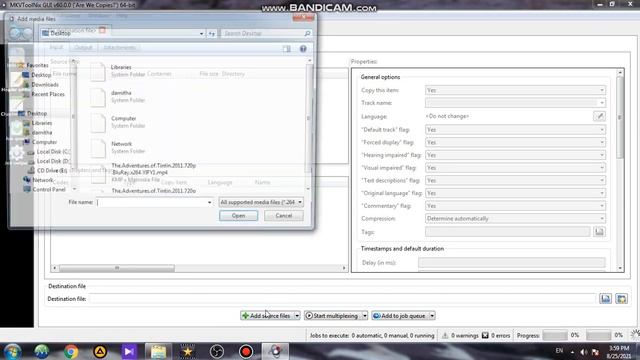
Task: Browse for tags file icon
Action: (x=599, y=232)
